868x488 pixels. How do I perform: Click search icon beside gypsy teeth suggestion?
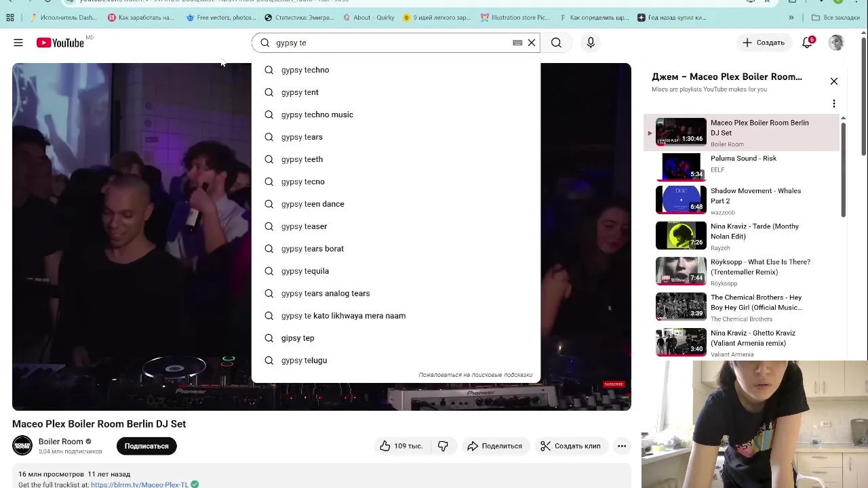pos(269,159)
